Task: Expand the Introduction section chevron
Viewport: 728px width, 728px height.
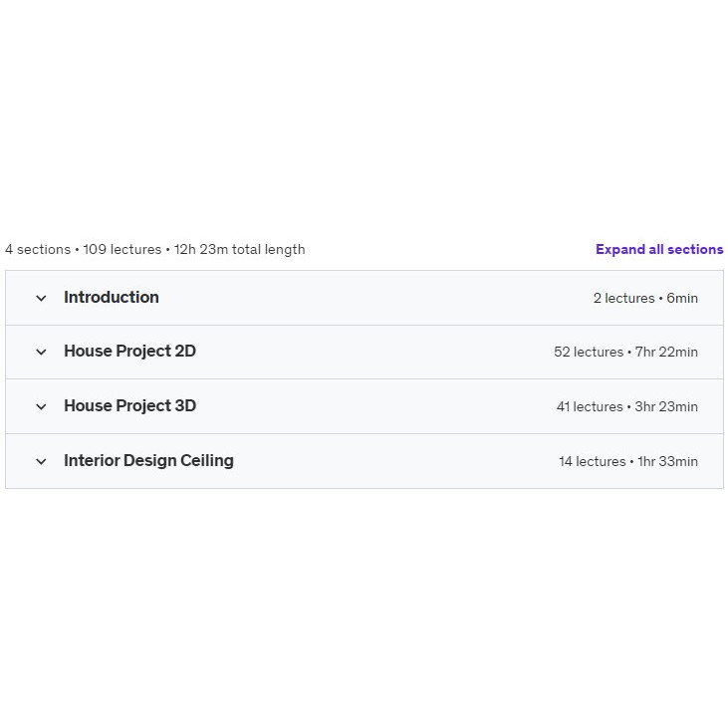Action: (x=41, y=298)
